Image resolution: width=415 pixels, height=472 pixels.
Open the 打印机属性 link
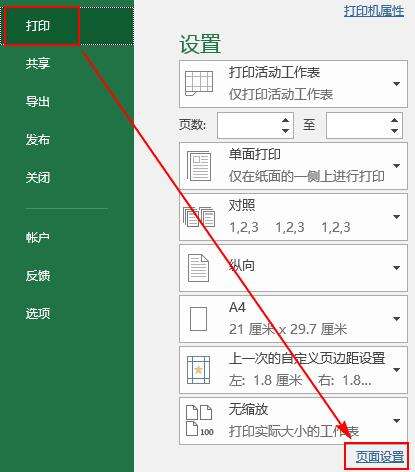point(374,11)
